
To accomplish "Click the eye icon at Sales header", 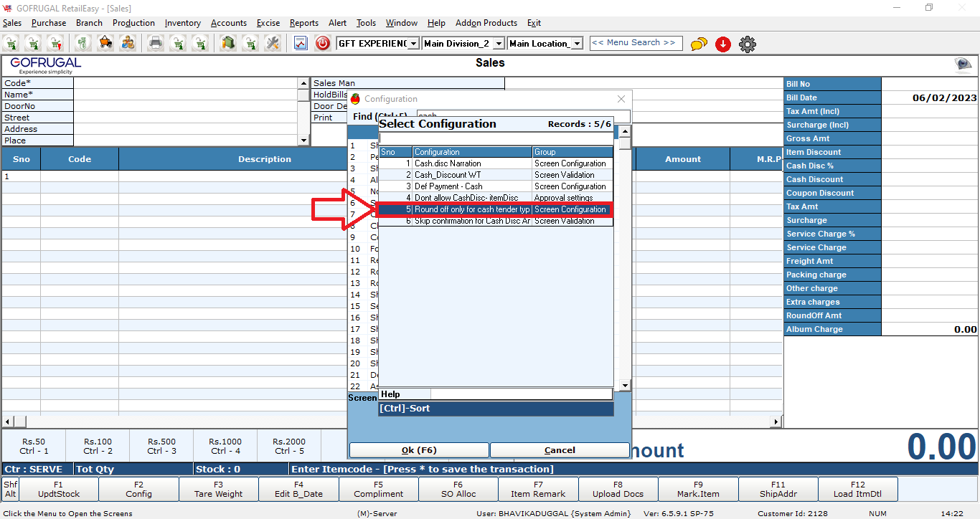I will coord(963,65).
